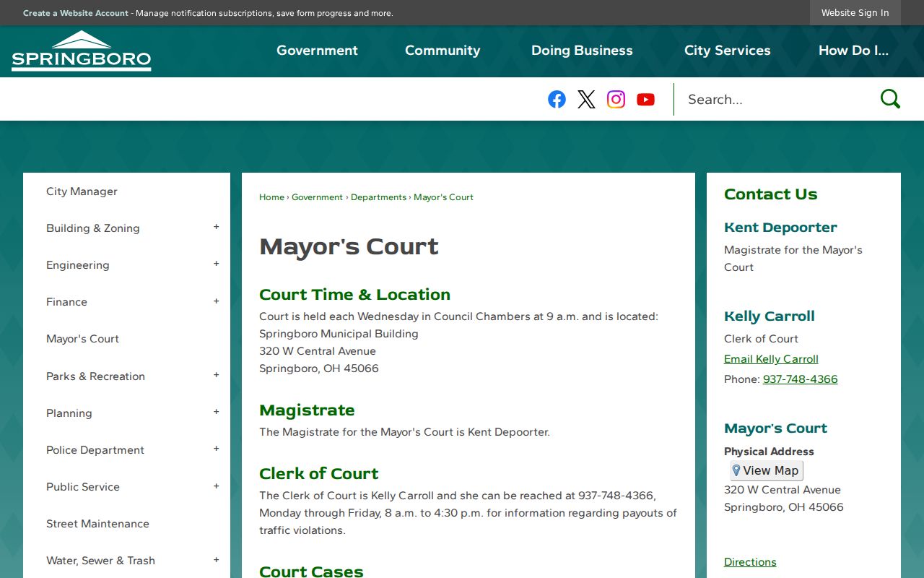Click the Springboro logo
Viewport: 924px width, 578px height.
[x=82, y=51]
